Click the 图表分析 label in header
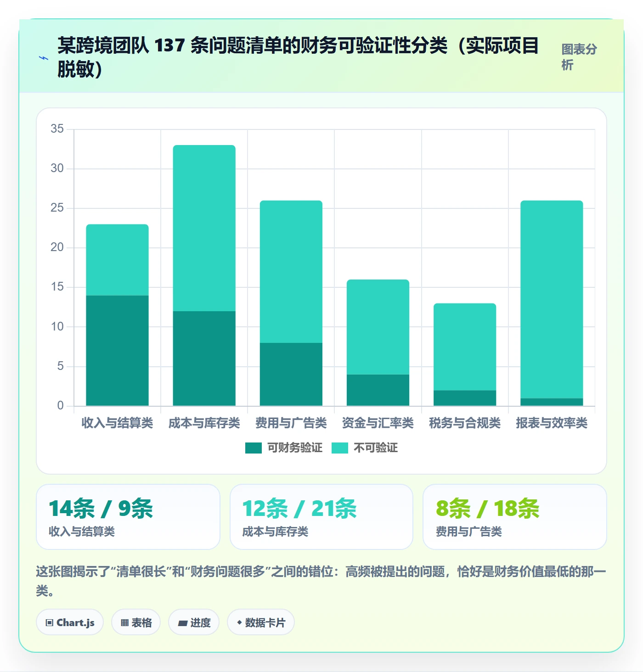The width and height of the screenshot is (643, 672). coord(579,57)
